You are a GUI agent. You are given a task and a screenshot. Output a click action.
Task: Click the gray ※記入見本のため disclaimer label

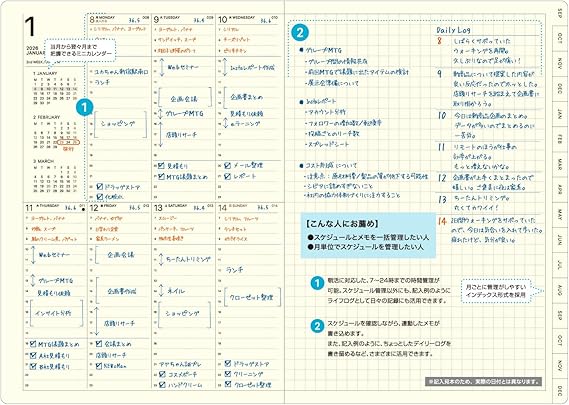(483, 381)
